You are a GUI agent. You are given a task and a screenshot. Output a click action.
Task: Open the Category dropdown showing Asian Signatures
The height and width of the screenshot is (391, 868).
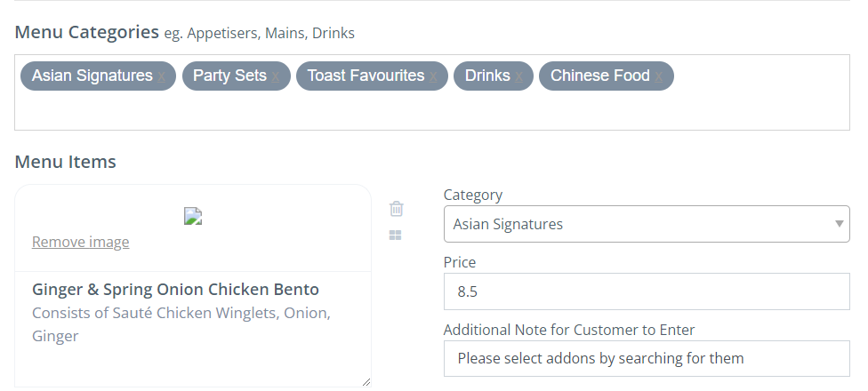coord(647,224)
